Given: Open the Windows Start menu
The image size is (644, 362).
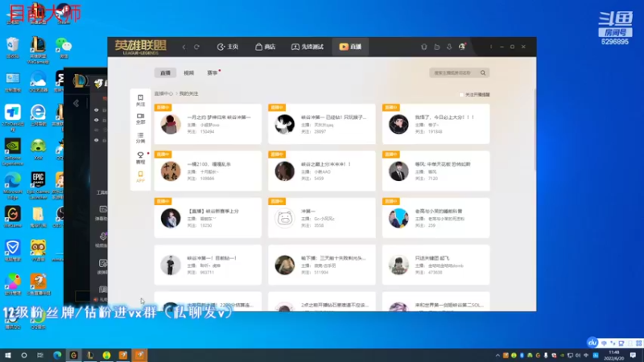Looking at the screenshot, I should (7, 355).
